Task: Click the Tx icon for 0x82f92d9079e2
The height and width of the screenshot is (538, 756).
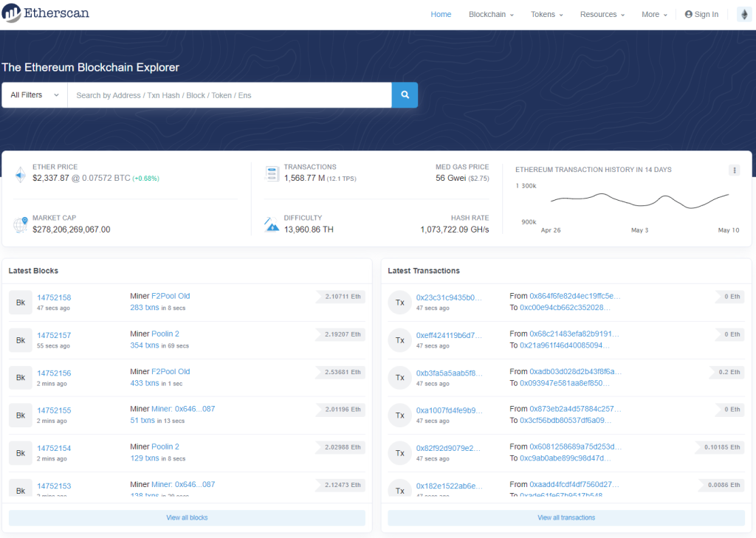Action: (x=400, y=453)
